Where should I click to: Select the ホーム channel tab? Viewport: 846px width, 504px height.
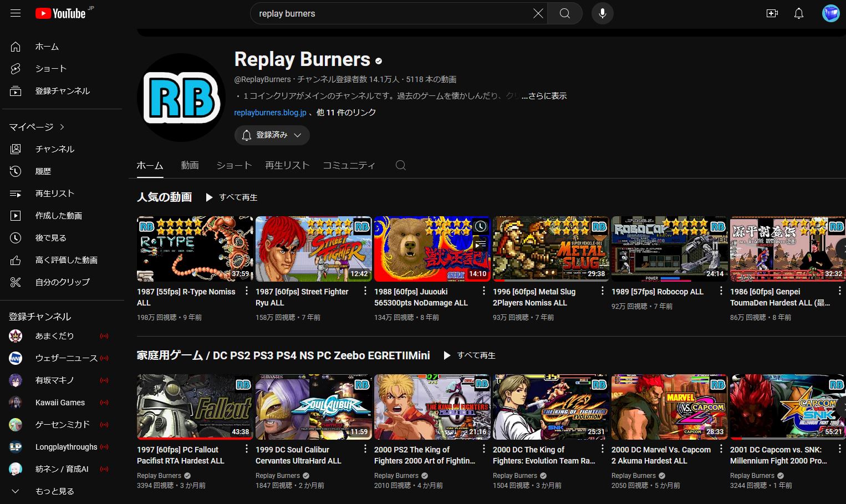(x=150, y=165)
